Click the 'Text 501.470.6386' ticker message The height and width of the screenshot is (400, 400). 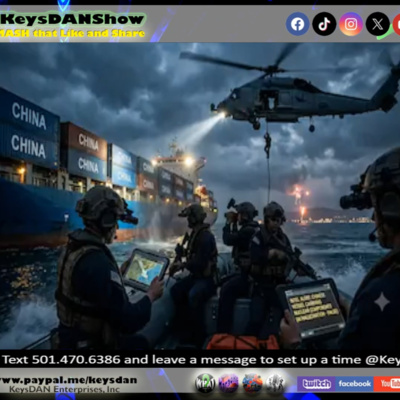(x=200, y=360)
